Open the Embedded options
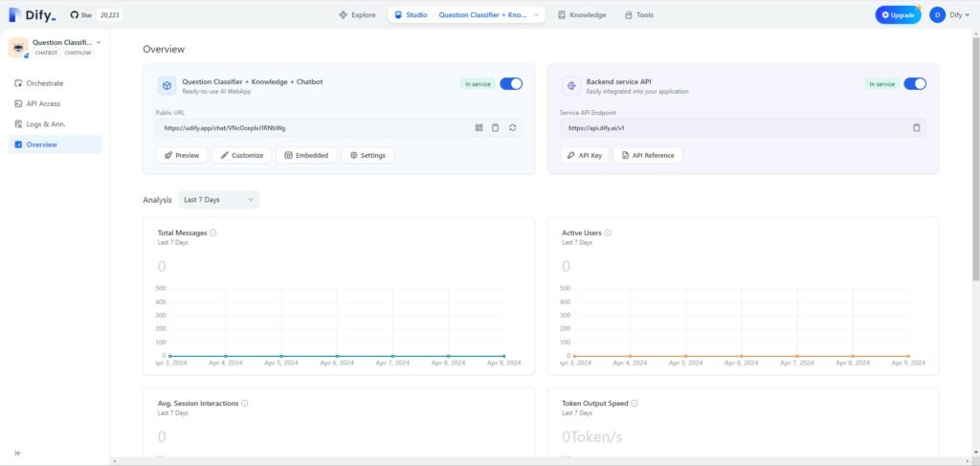Screen dimensions: 980x466 click(306, 156)
